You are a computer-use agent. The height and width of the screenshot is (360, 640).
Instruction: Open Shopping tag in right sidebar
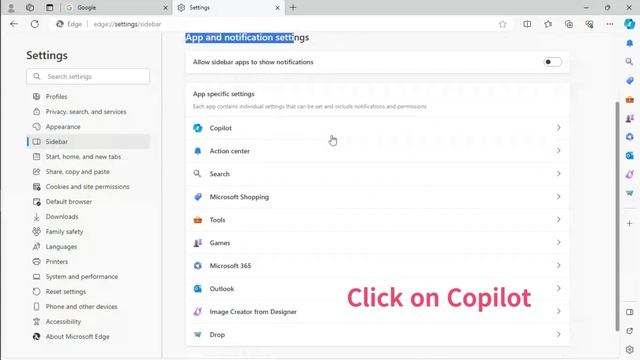[629, 80]
